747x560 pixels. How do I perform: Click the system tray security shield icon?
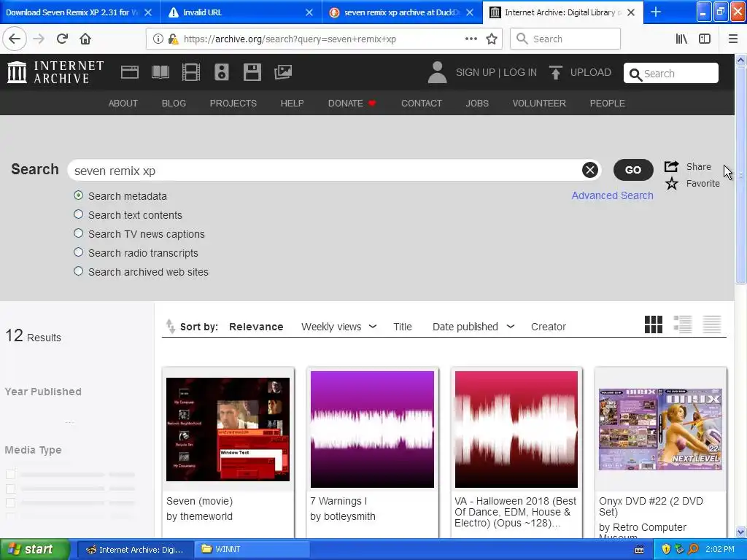[666, 549]
